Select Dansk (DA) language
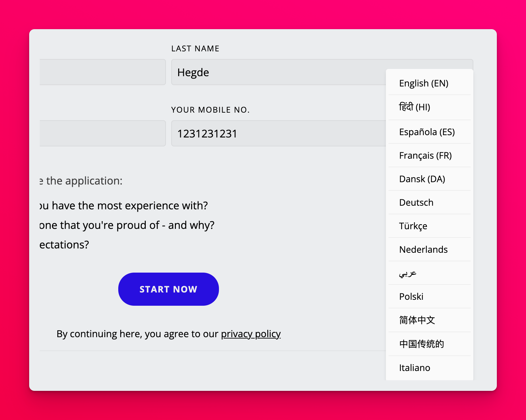Image resolution: width=526 pixels, height=420 pixels. [422, 179]
